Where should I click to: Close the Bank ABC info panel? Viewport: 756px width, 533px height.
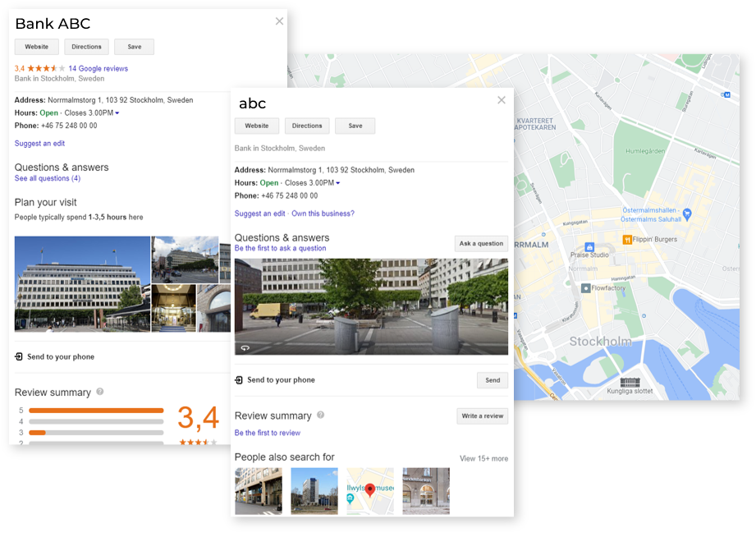coord(279,21)
